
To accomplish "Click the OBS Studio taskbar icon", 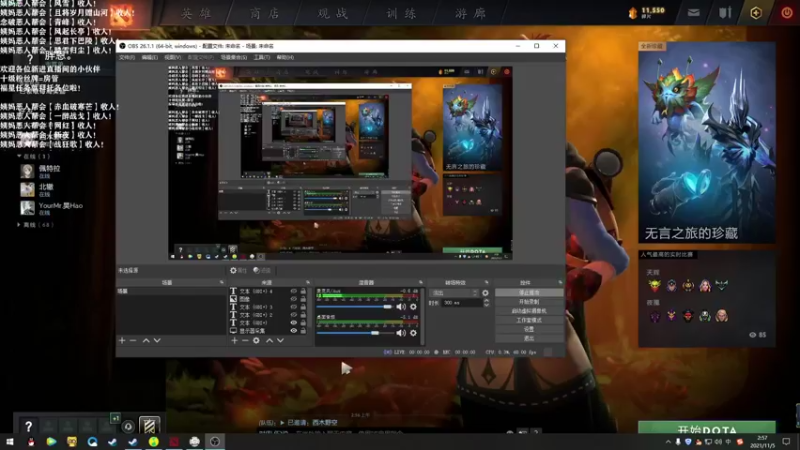I will (x=215, y=441).
